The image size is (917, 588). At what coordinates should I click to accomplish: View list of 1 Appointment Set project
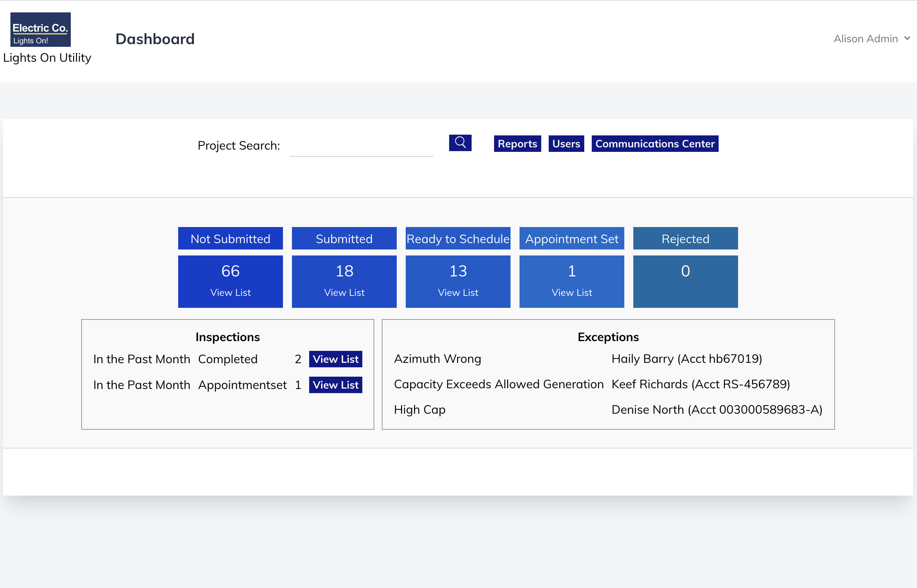point(572,293)
